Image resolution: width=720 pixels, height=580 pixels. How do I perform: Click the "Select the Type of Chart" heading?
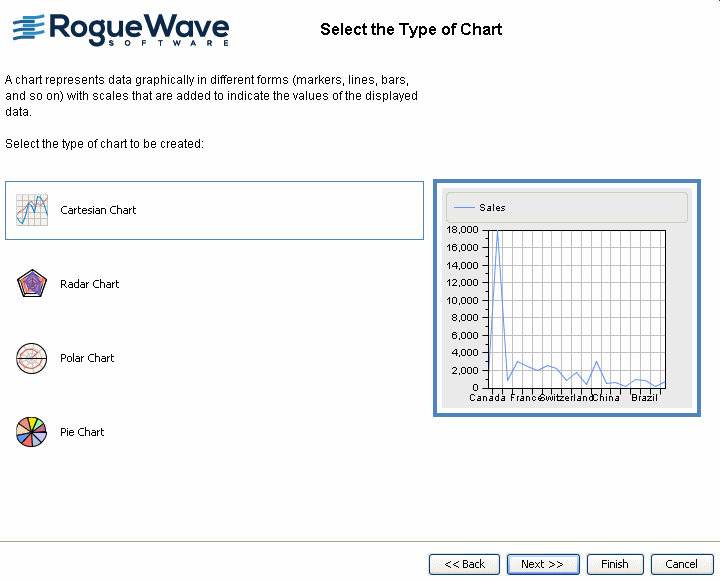click(x=411, y=29)
